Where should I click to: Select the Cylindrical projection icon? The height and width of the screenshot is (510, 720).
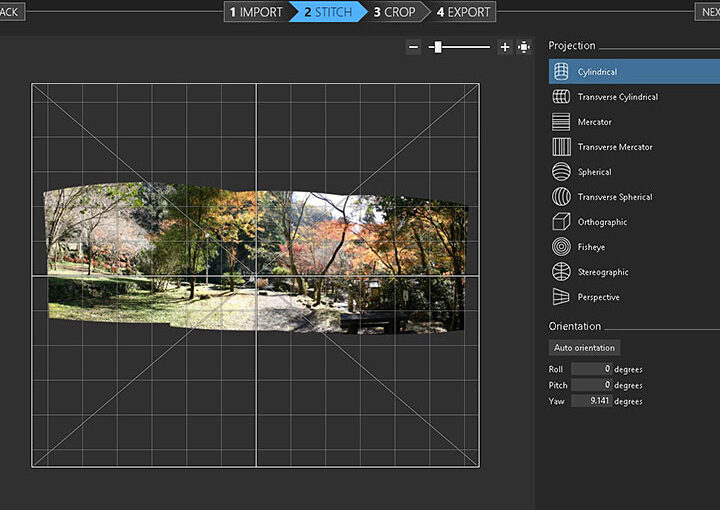point(561,72)
